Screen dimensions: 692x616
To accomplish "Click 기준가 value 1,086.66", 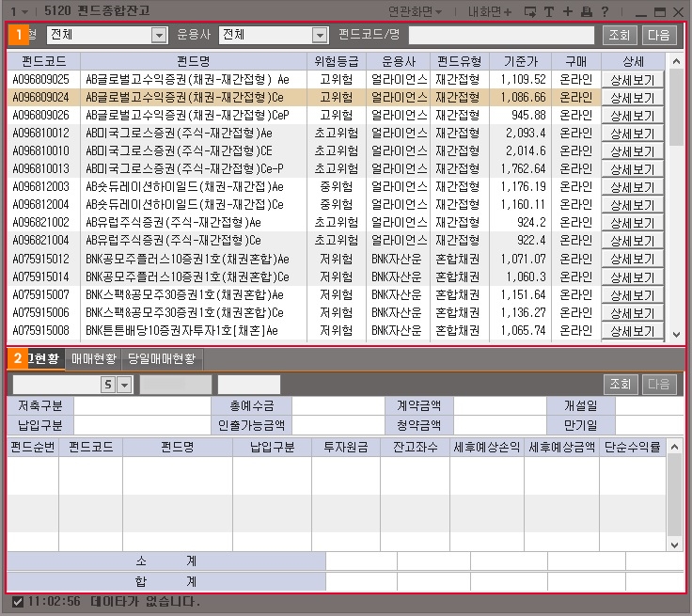I will 524,97.
